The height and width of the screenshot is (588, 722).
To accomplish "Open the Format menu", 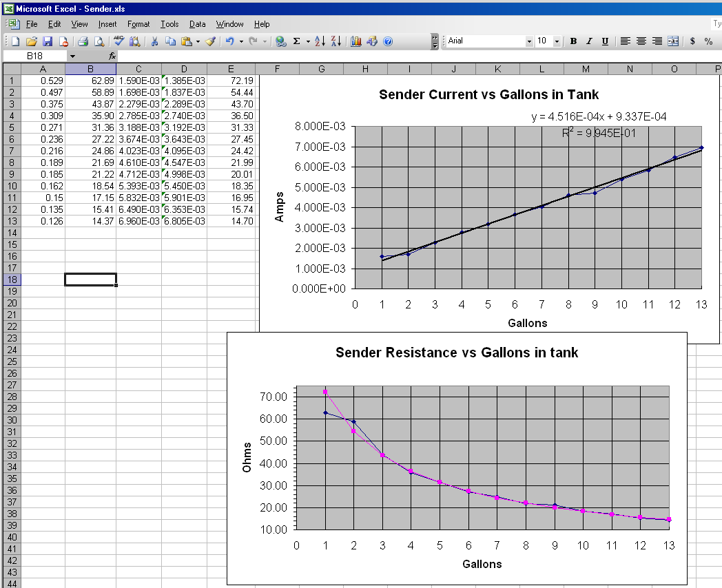I will (138, 24).
